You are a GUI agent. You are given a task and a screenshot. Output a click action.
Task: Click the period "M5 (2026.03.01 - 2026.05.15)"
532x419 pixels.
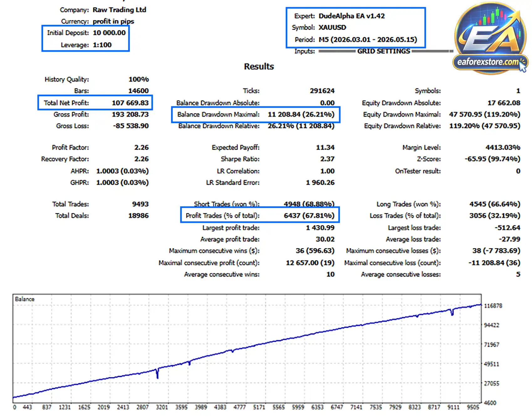click(368, 39)
